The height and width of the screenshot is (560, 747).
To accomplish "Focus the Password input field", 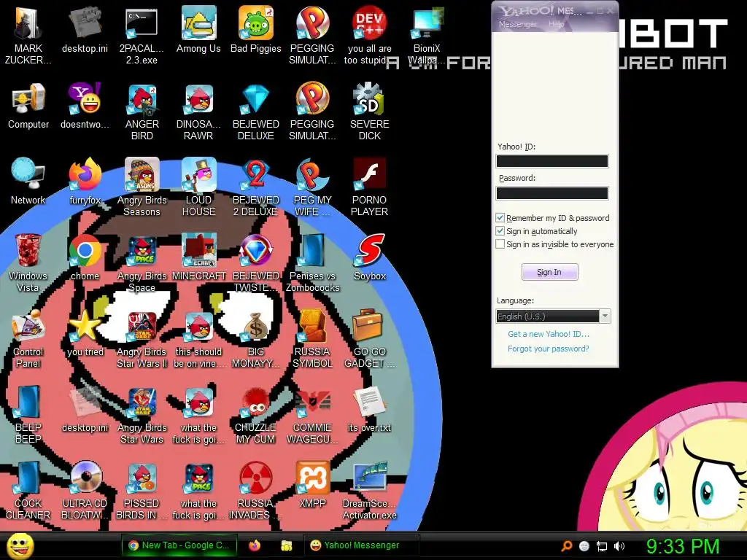I will click(x=552, y=192).
